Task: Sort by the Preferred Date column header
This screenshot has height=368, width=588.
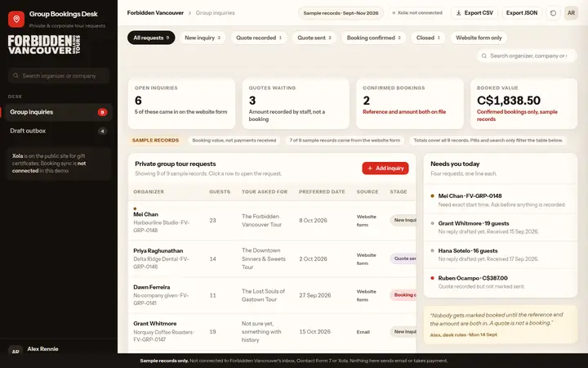Action: click(x=322, y=191)
